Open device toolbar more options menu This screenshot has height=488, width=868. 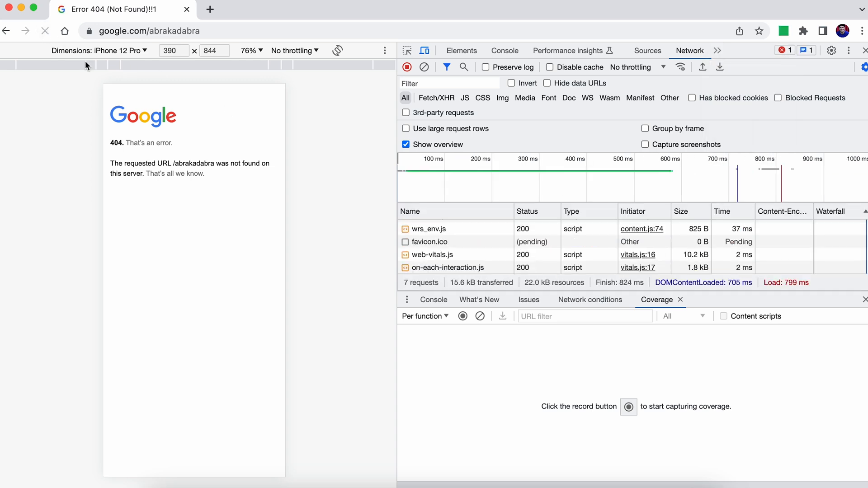(x=385, y=51)
